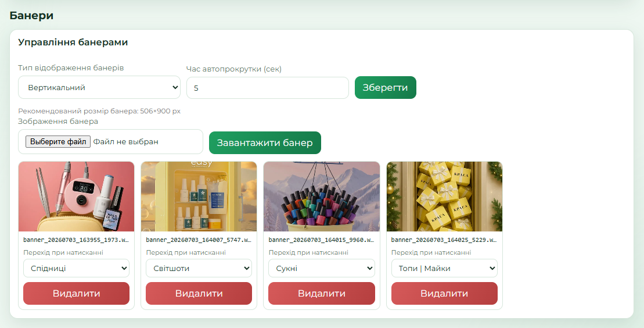Click the banner_20260703_163955_1973 filename
644x328 pixels.
coord(77,240)
